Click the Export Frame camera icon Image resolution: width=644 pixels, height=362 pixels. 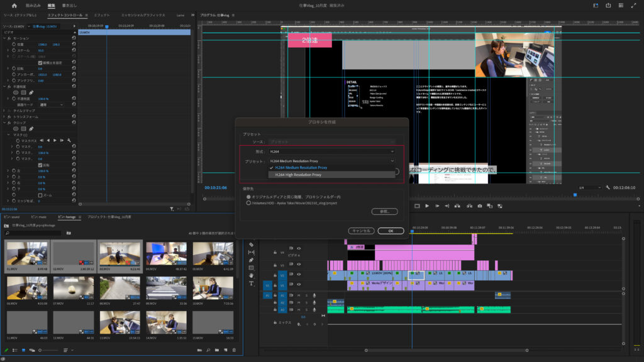[479, 206]
